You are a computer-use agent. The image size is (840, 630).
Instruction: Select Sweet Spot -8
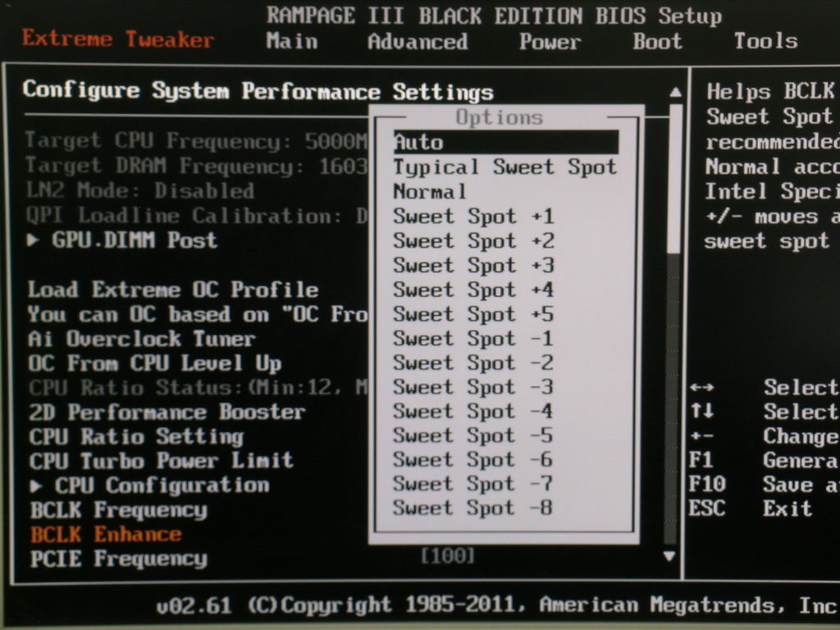click(473, 508)
